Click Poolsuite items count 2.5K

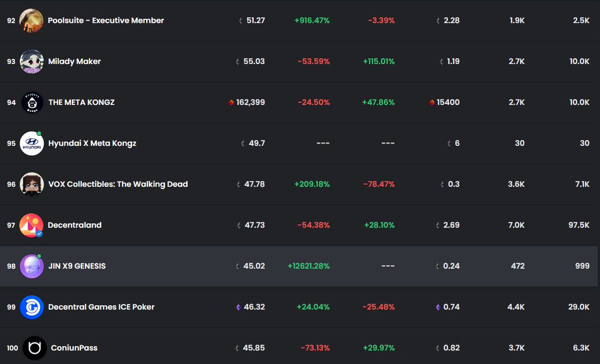coord(581,20)
